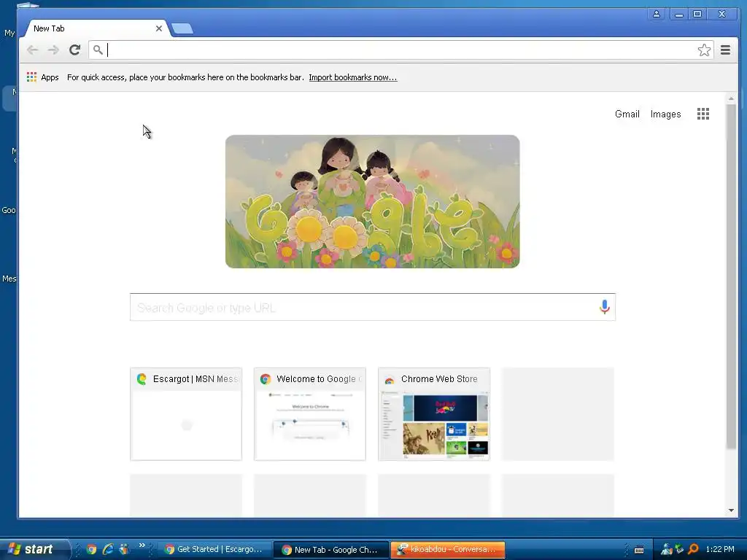This screenshot has width=747, height=560.
Task: Restore down the Chrome window
Action: (697, 15)
